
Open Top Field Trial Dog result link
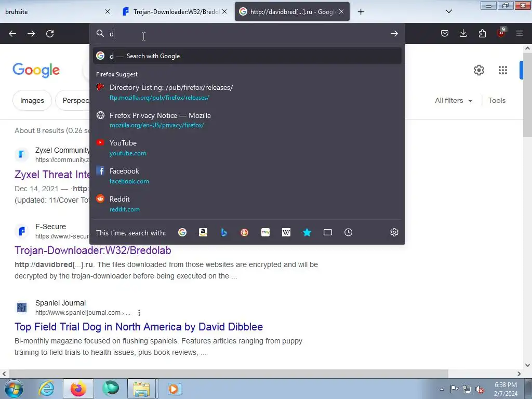[138, 327]
